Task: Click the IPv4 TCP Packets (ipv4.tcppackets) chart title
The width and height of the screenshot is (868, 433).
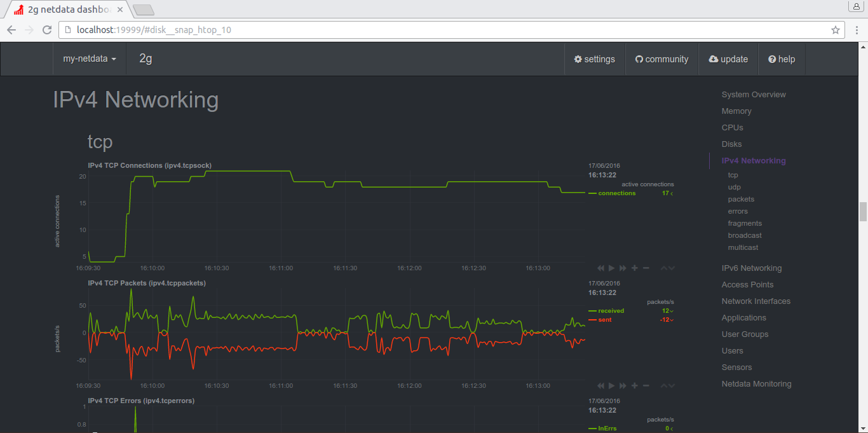Action: (147, 283)
